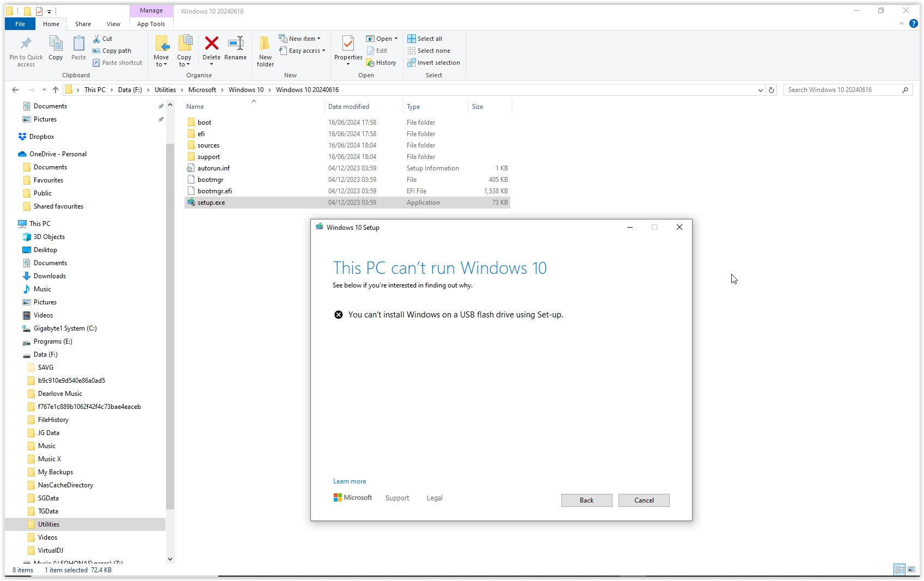
Task: Open the App Tools tab
Action: tap(151, 24)
